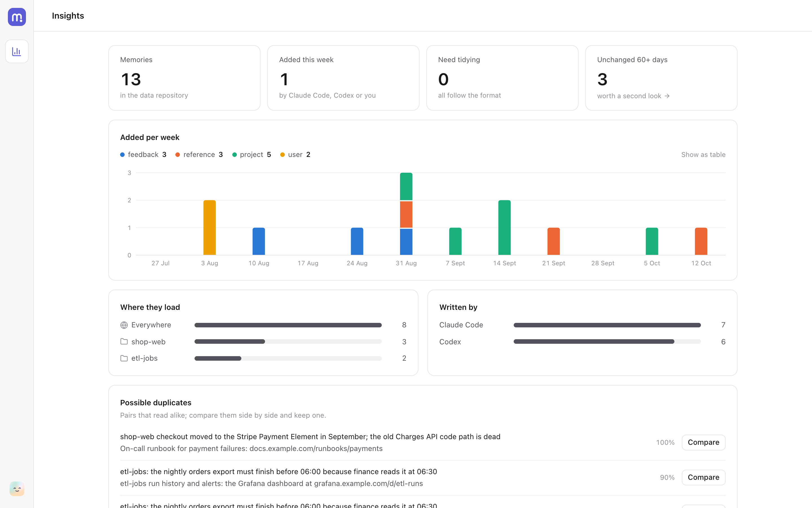Click the globe icon beside Everywhere
The height and width of the screenshot is (508, 812).
coord(124,325)
